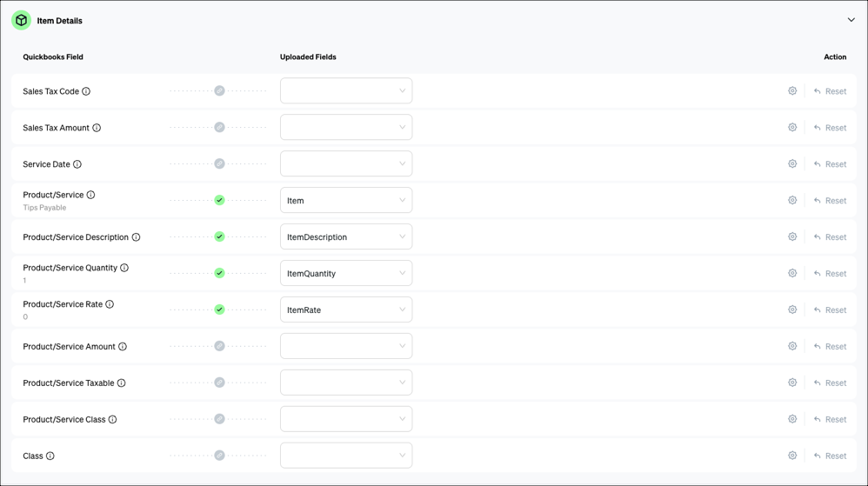Open Product/Service Class uploaded field dropdown
Viewport: 868px width, 486px height.
click(346, 419)
